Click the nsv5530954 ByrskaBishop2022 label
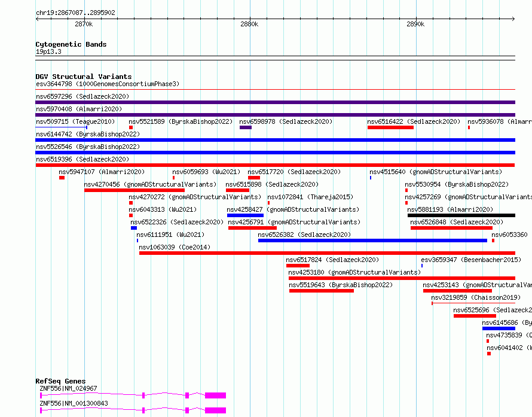Image resolution: width=532 pixels, height=417 pixels. tap(457, 184)
